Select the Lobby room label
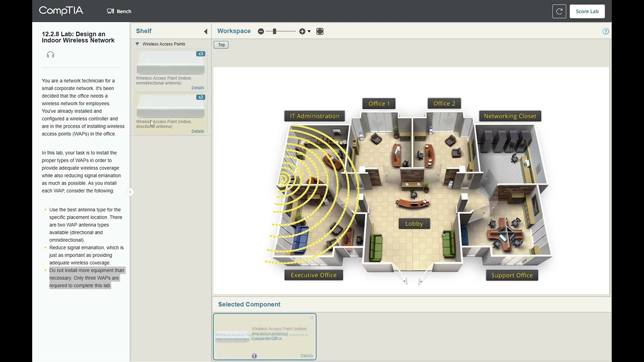The image size is (644, 362). 414,224
